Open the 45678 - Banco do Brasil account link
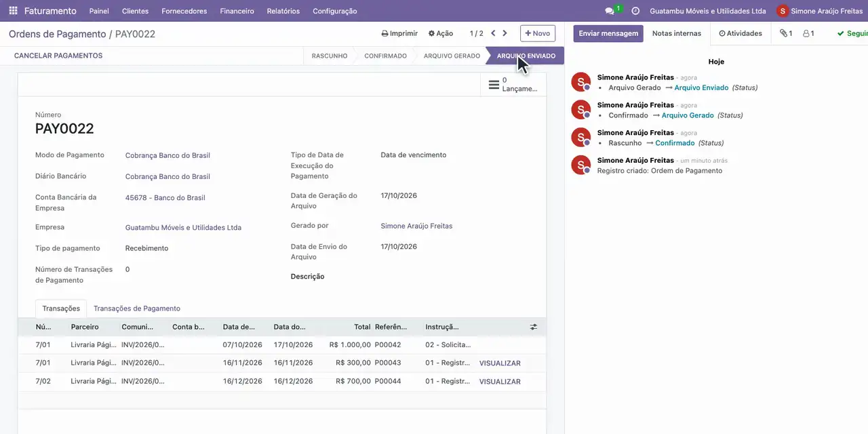 pyautogui.click(x=165, y=198)
